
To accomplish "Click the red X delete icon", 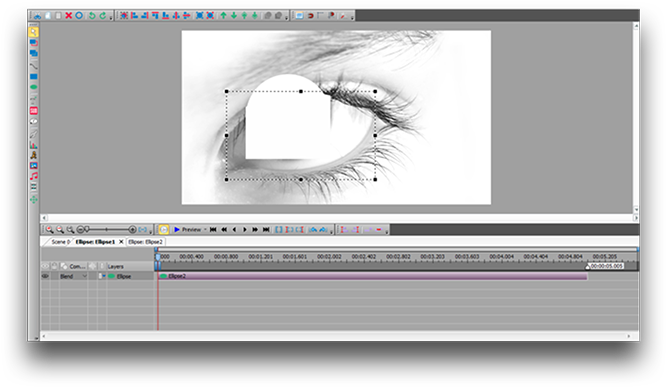I will pyautogui.click(x=68, y=16).
